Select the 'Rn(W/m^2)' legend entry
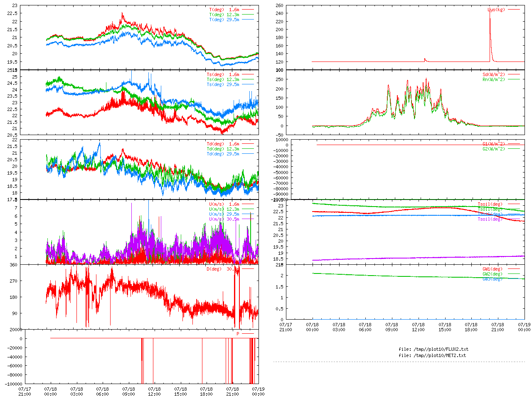This screenshot has height=399, width=532. tap(494, 79)
